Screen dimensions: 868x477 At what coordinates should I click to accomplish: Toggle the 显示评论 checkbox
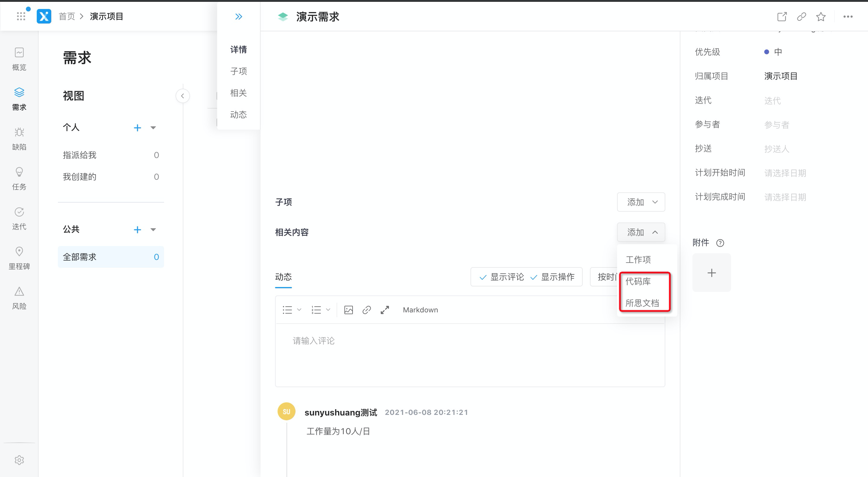[501, 277]
